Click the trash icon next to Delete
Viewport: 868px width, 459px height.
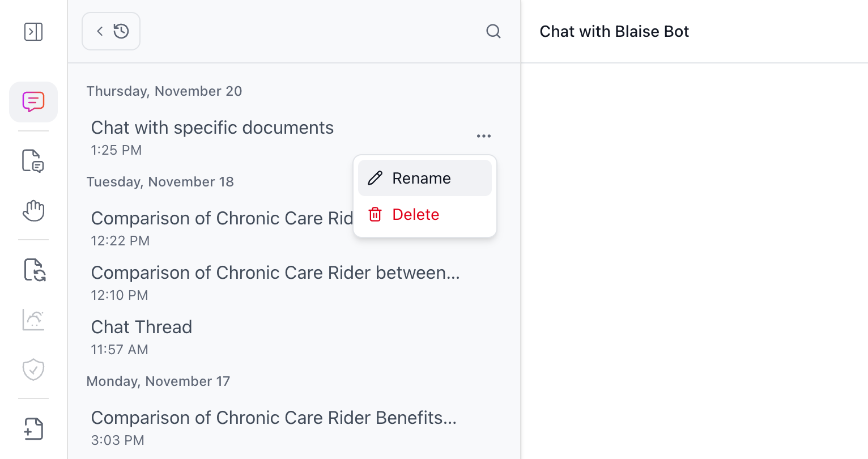pos(375,214)
